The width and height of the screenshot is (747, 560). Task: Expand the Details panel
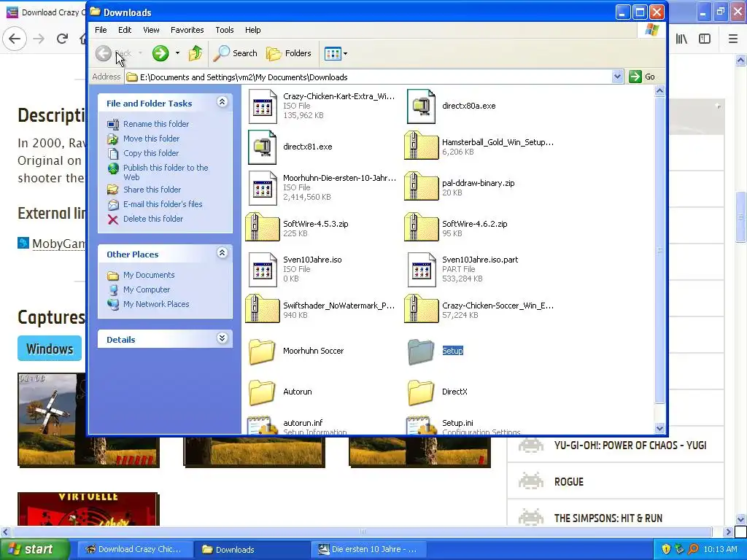222,338
